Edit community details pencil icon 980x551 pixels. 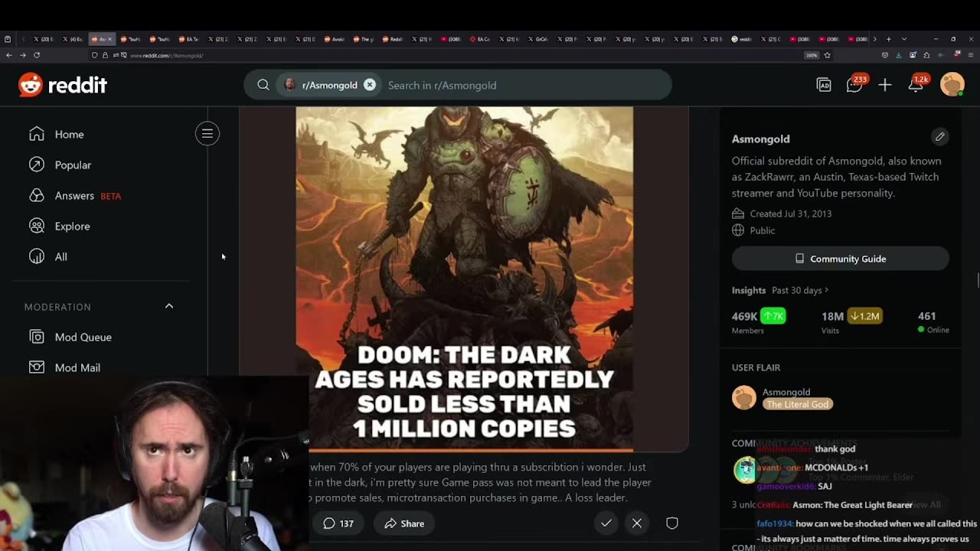(939, 137)
